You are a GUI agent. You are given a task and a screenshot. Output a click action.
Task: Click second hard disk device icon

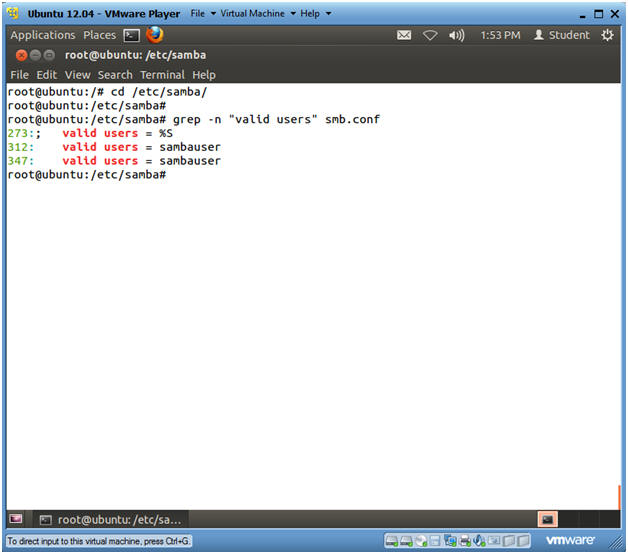406,541
